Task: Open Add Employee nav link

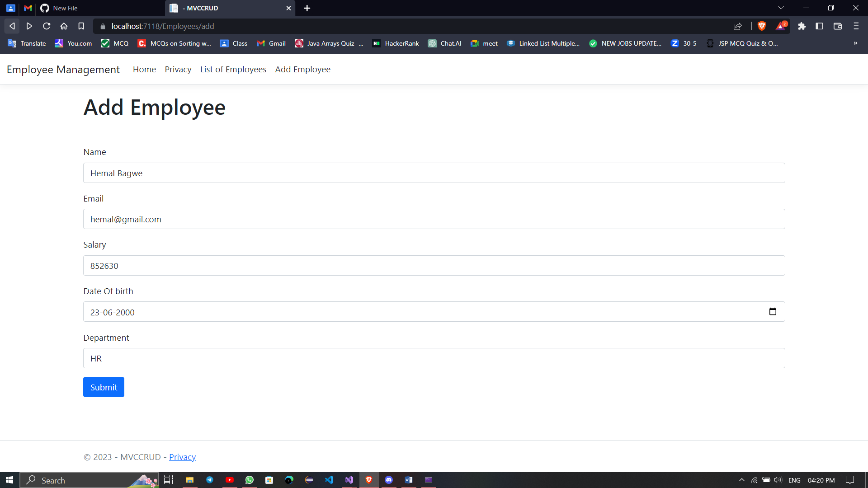Action: [x=303, y=69]
